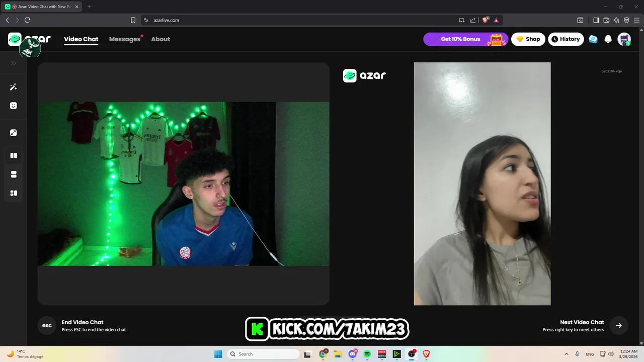Open a new browser tab
The width and height of the screenshot is (644, 362).
pyautogui.click(x=89, y=7)
